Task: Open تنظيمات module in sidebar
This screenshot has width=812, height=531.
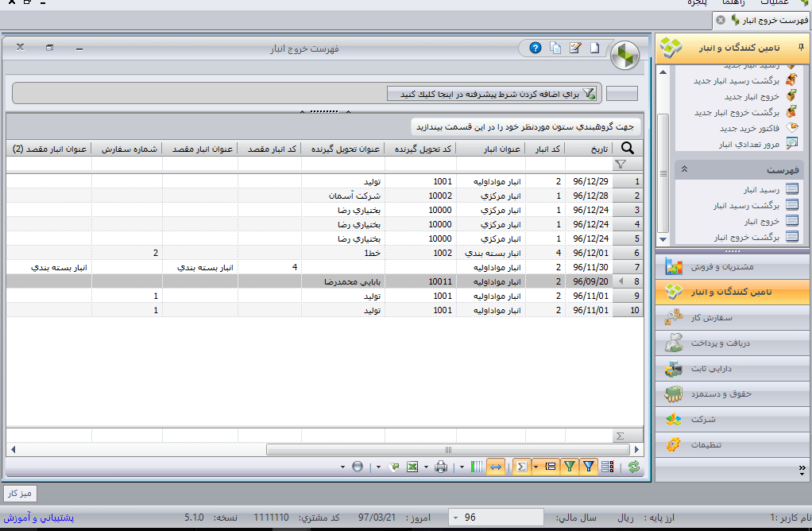Action: click(733, 444)
